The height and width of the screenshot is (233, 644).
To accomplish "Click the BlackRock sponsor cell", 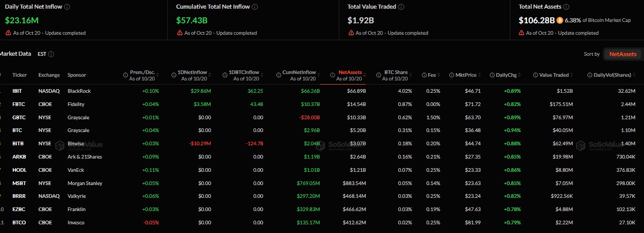I will pos(79,91).
